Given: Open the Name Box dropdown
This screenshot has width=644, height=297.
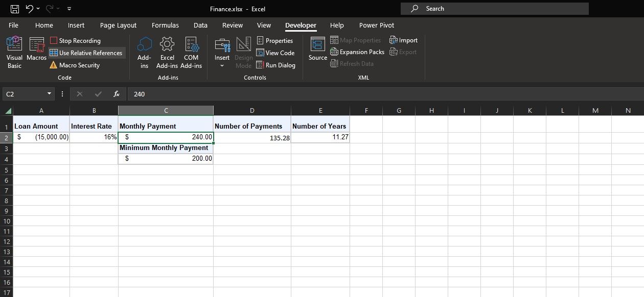Looking at the screenshot, I should (x=49, y=94).
